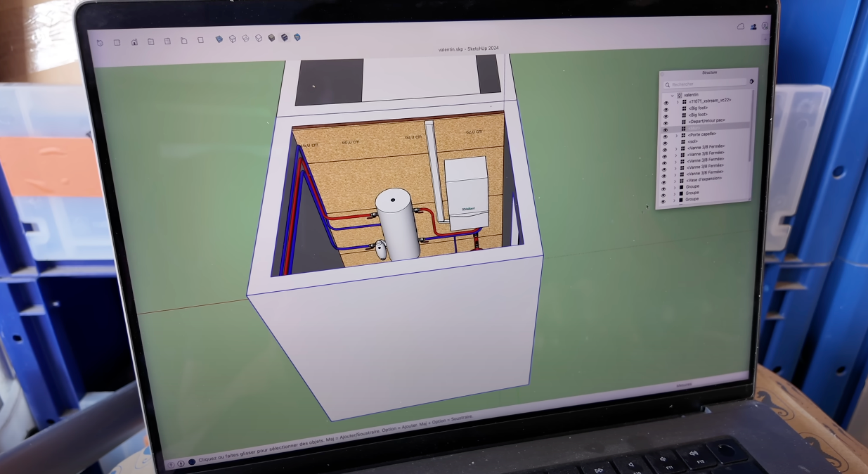Open the user account profile icon

tap(753, 26)
